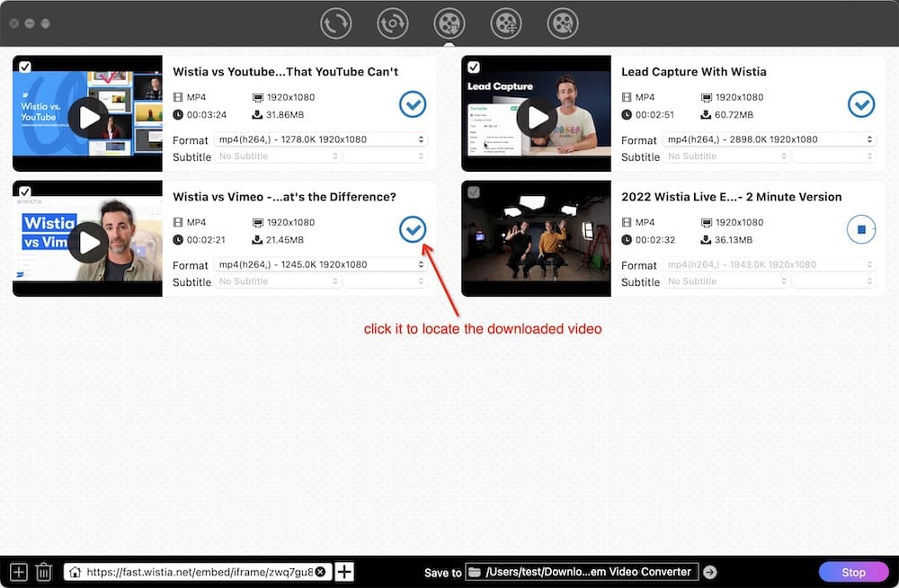Click the 31.86MB file size text
Screen dimensions: 899x588
click(x=285, y=115)
